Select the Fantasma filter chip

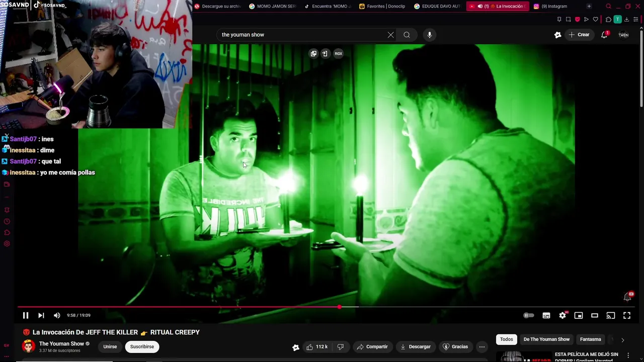[x=590, y=339]
